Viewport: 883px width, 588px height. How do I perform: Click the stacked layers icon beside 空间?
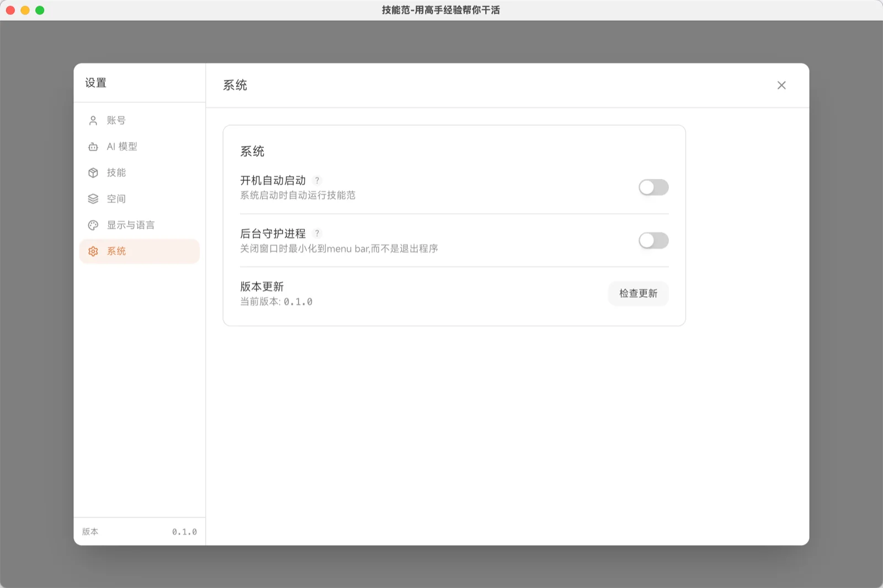click(93, 199)
